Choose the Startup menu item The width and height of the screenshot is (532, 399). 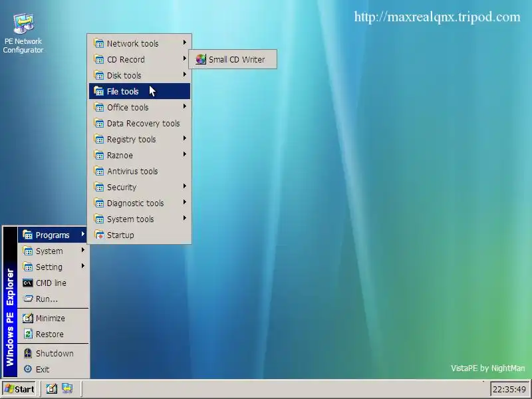[x=140, y=235]
